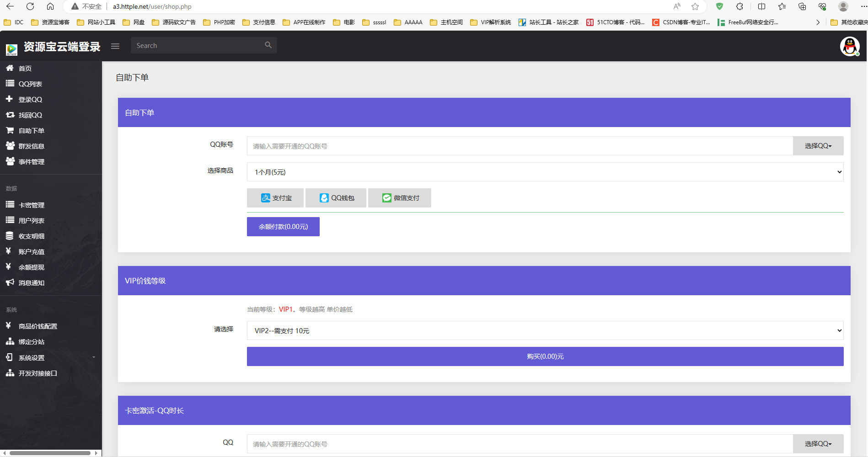Screen dimensions: 868x457
Task: Open the 51CTO博客 bookmark
Action: (616, 22)
